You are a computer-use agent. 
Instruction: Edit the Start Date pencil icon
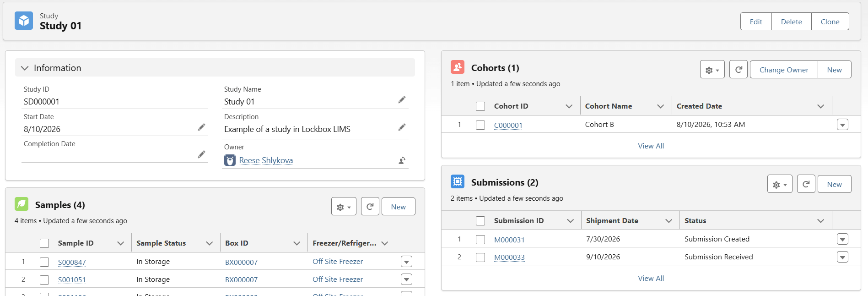pyautogui.click(x=201, y=127)
